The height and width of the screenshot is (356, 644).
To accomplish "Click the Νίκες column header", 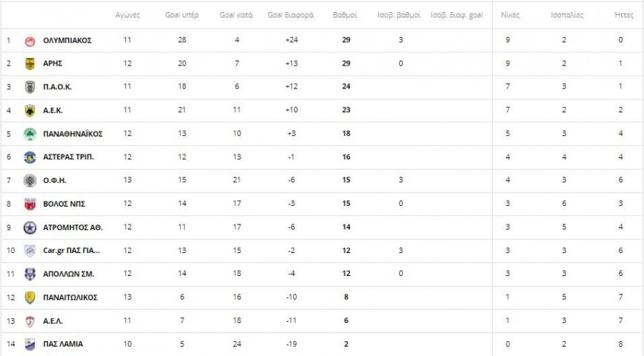I will pyautogui.click(x=509, y=14).
